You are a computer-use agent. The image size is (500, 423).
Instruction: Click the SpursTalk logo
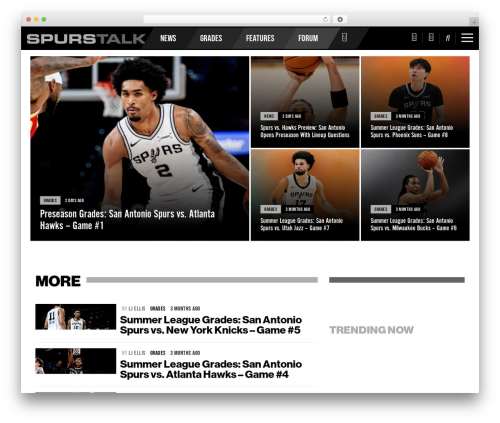pos(86,39)
